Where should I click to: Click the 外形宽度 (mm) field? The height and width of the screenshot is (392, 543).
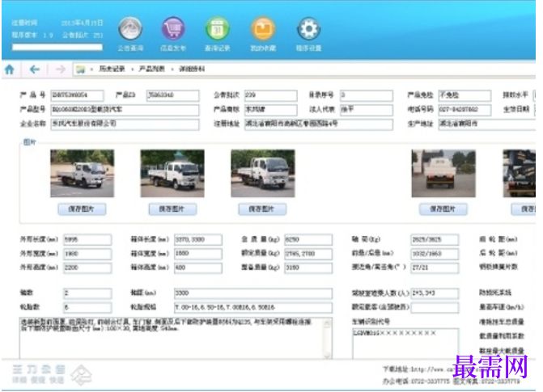tap(87, 254)
